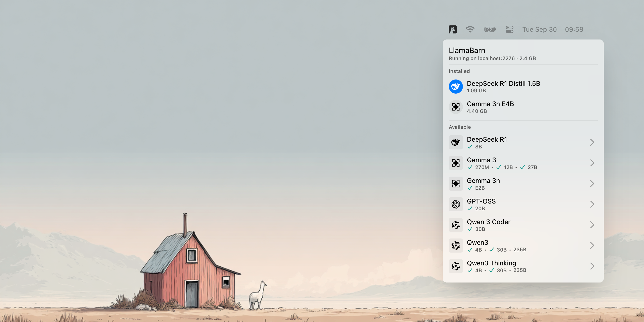644x322 pixels.
Task: Click the battery charging status icon
Action: pos(490,29)
